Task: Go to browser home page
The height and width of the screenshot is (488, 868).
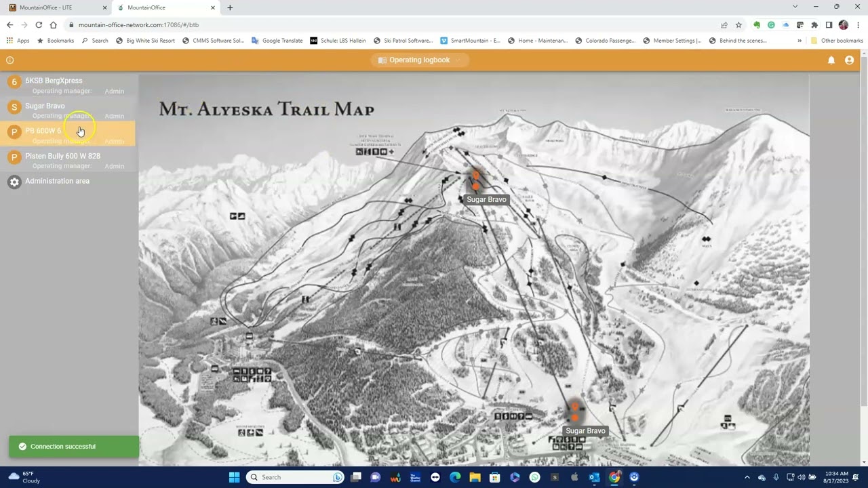Action: point(54,25)
